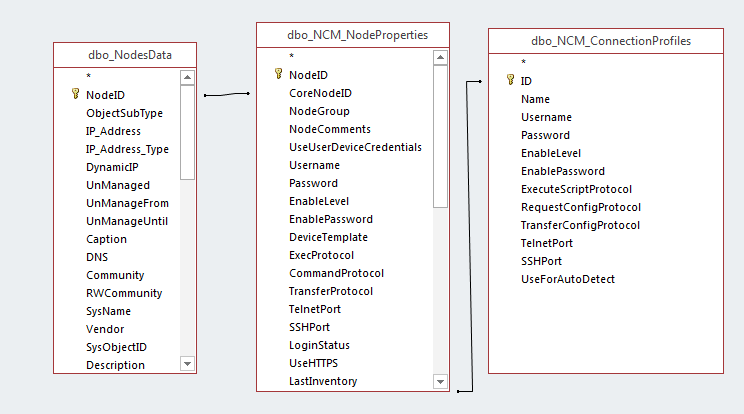Select CoreNodeID field in dbo_NCM_NodeProperties
This screenshot has width=744, height=414.
pos(320,93)
